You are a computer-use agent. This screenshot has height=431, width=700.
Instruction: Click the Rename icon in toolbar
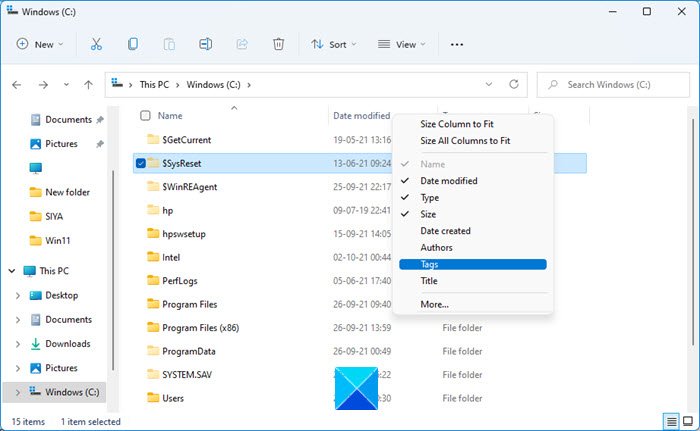[x=205, y=44]
